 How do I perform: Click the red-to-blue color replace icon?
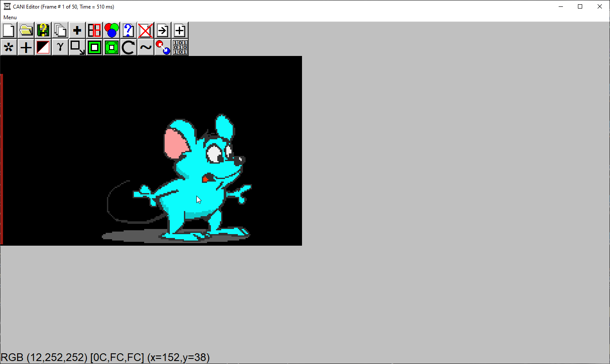click(x=163, y=47)
